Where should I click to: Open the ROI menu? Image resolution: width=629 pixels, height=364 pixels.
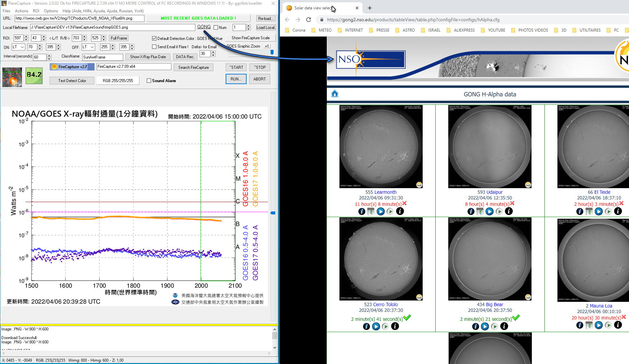tap(36, 11)
